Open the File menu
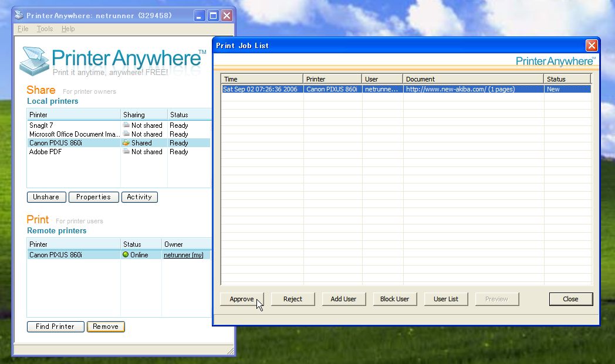This screenshot has width=615, height=364. click(x=23, y=29)
